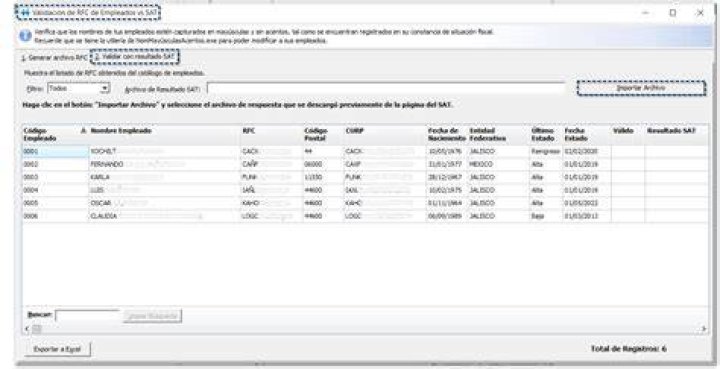Image resolution: width=720 pixels, height=369 pixels.
Task: Click employee name XOCHILT
Action: click(103, 151)
